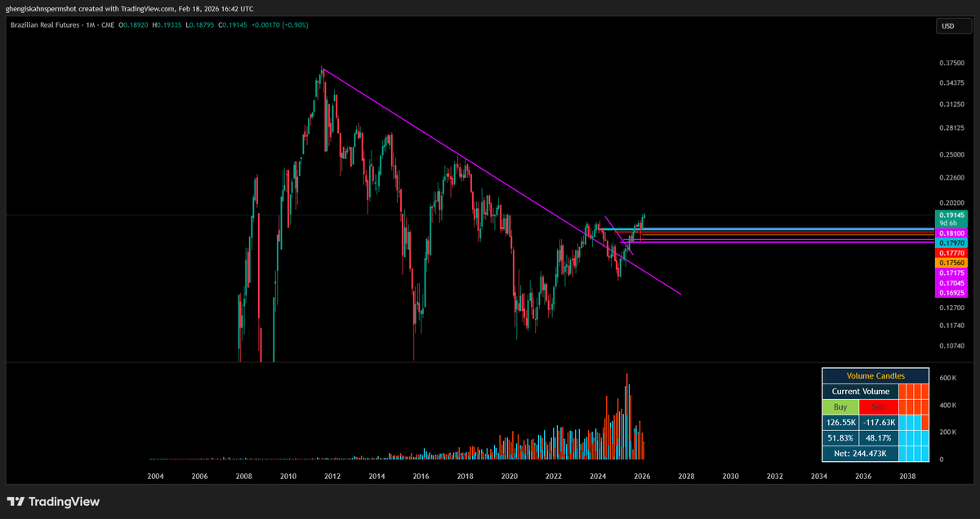Click the red Sell cell

[x=879, y=407]
